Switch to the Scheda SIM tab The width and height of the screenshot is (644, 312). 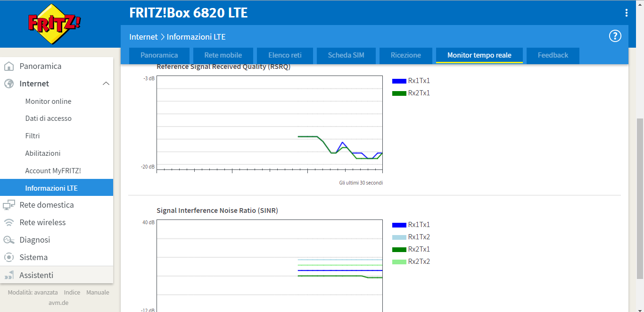click(346, 55)
